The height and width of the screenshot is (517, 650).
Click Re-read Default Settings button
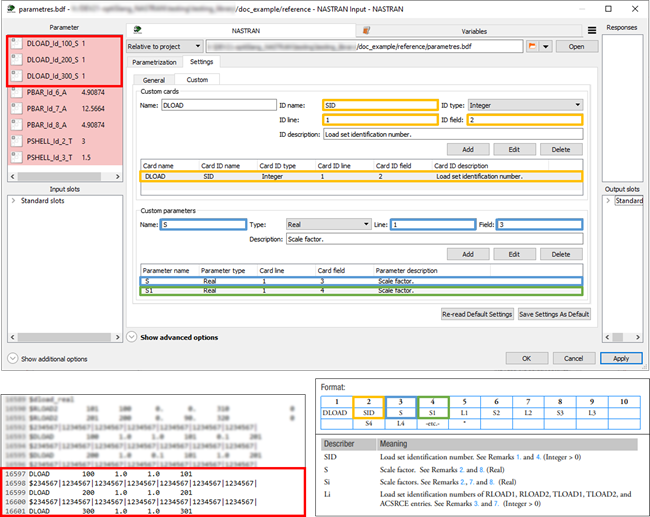point(477,314)
